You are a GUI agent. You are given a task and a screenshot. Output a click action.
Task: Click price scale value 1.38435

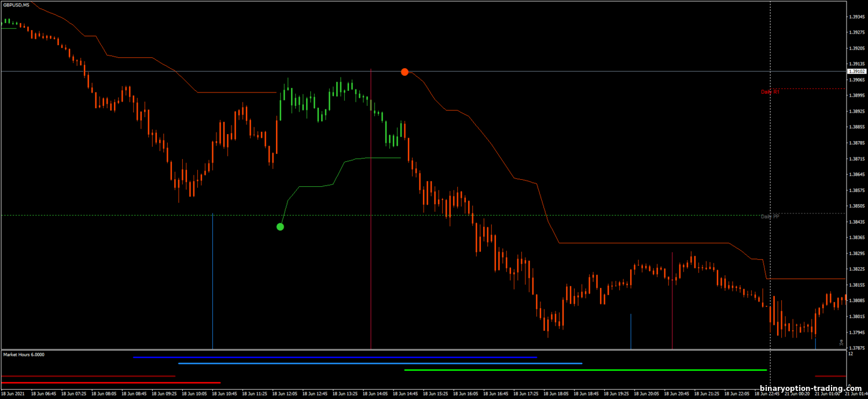pos(856,221)
